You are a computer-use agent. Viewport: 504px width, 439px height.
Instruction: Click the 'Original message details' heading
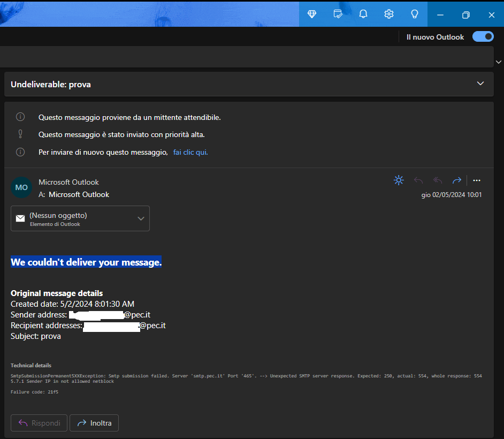click(57, 293)
